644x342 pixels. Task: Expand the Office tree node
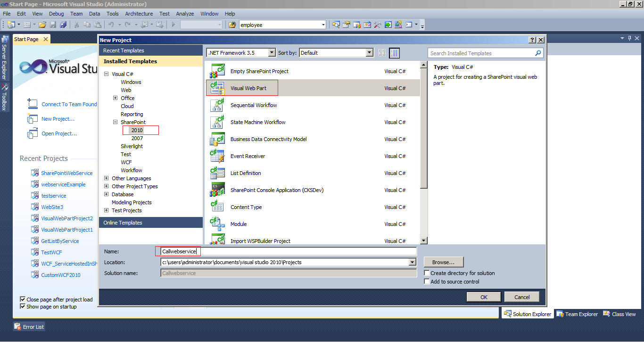point(116,98)
